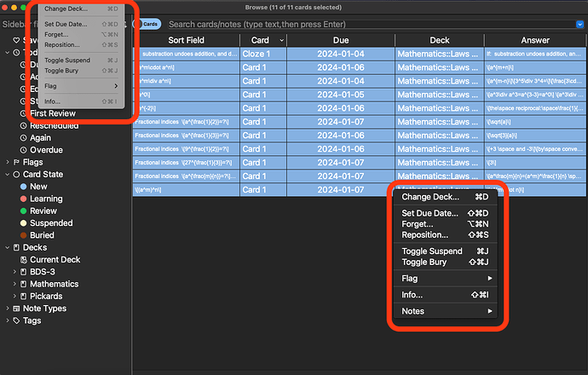Click the answer cell '\(\sqrt{a}\)'
Screen dimensions: 588x375
coord(535,122)
